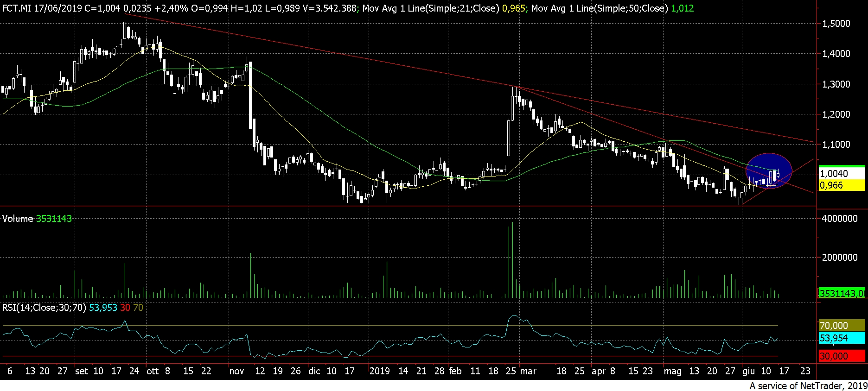Click the green 3531143,00 volume tag
The width and height of the screenshot is (868, 391).
tap(842, 293)
